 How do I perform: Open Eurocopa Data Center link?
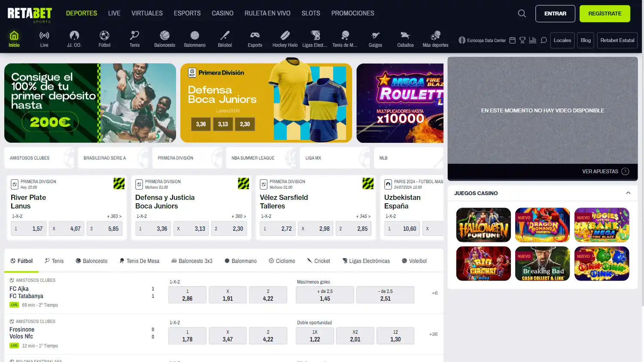point(482,40)
